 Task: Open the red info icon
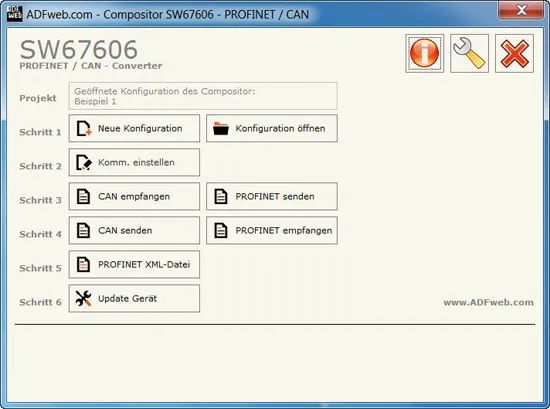point(424,53)
